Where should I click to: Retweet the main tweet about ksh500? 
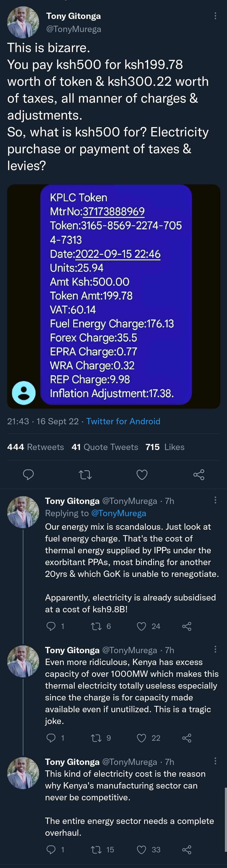tap(85, 474)
